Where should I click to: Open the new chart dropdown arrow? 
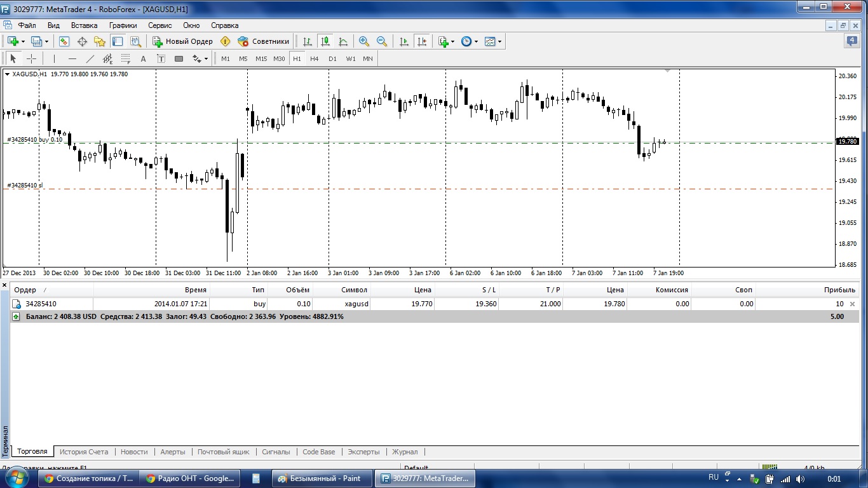[x=23, y=41]
